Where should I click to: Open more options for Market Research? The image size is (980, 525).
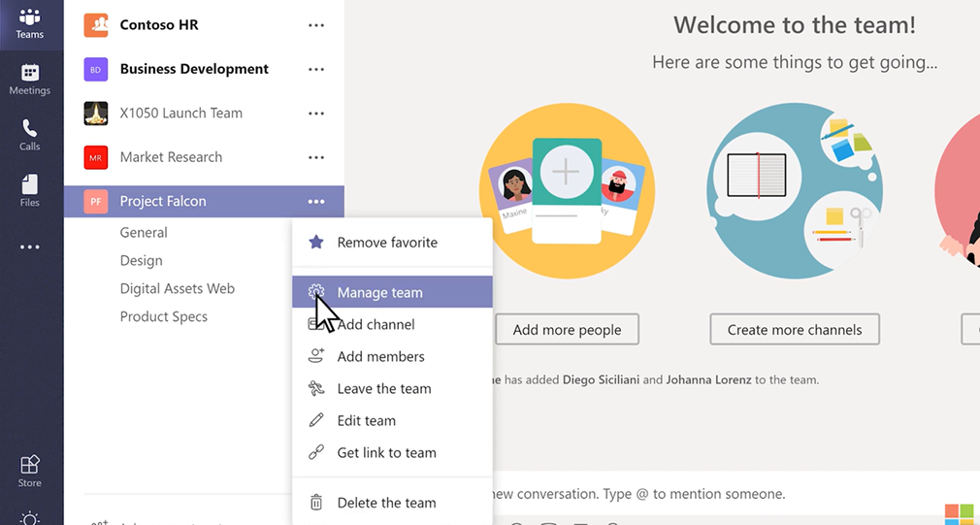pyautogui.click(x=316, y=157)
